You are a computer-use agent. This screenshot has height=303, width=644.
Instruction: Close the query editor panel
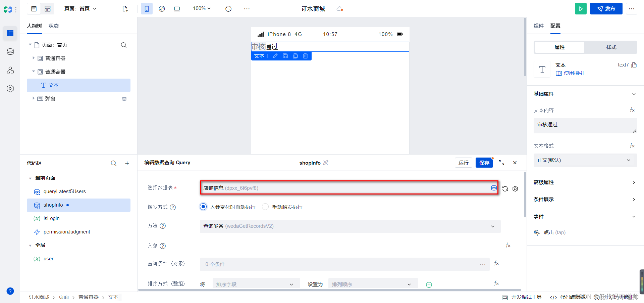pos(515,163)
